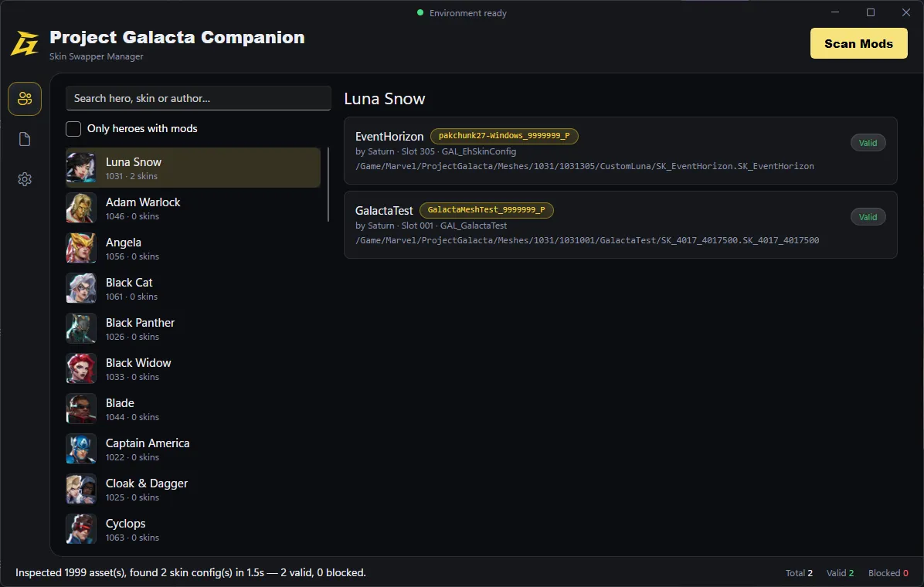
Task: Click the Angela portrait icon
Action: point(80,248)
